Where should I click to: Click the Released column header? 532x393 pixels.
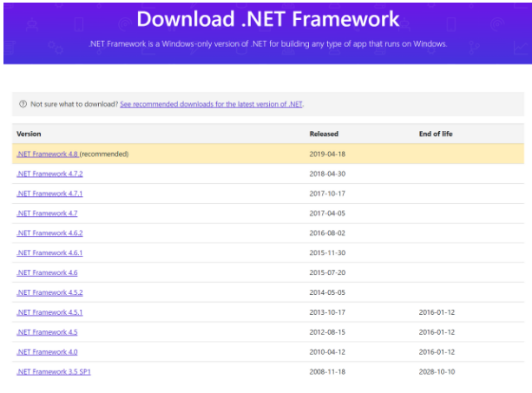point(324,134)
